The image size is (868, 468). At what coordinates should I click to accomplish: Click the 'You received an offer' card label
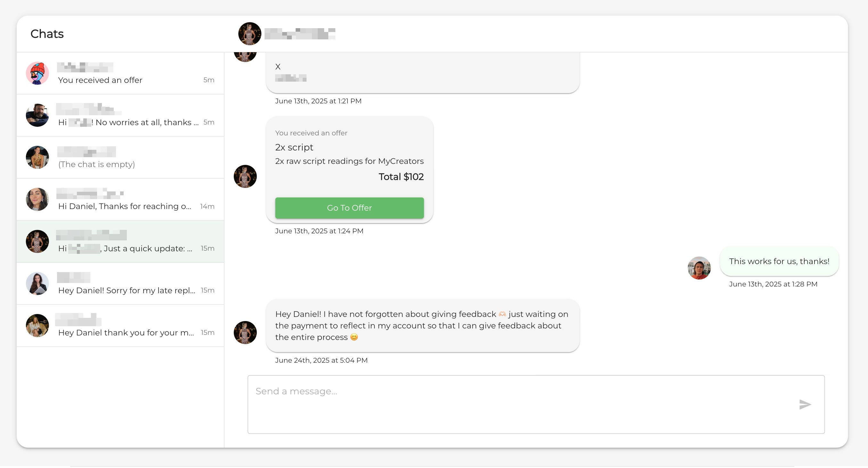311,133
